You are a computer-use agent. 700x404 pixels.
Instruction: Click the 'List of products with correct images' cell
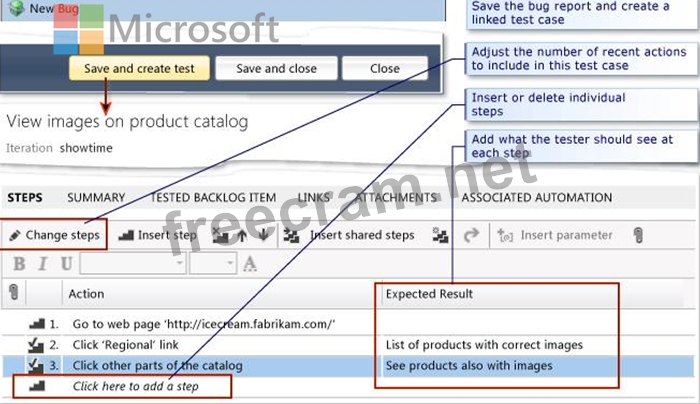point(484,345)
